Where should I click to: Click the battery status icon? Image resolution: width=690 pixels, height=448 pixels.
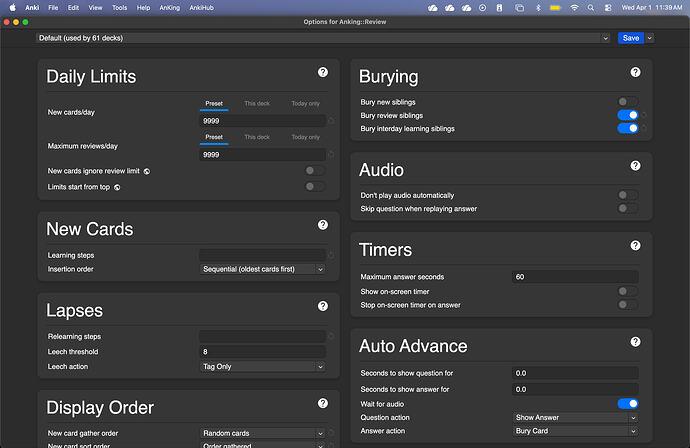(x=555, y=7)
